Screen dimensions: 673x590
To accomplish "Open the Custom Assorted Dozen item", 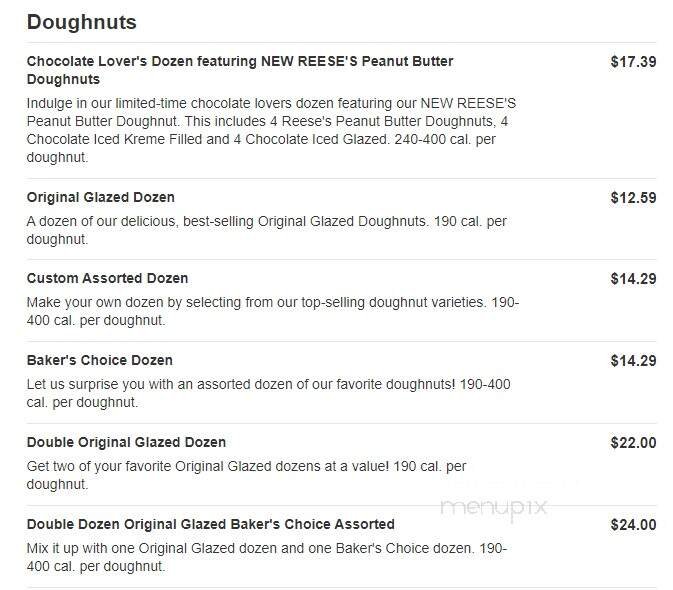I will 107,278.
